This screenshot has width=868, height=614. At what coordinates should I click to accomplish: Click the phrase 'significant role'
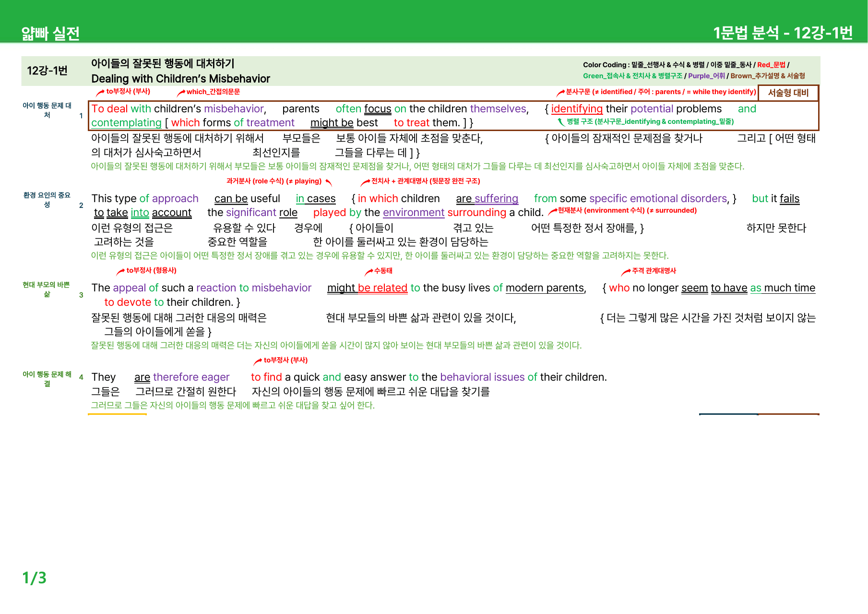coord(262,213)
